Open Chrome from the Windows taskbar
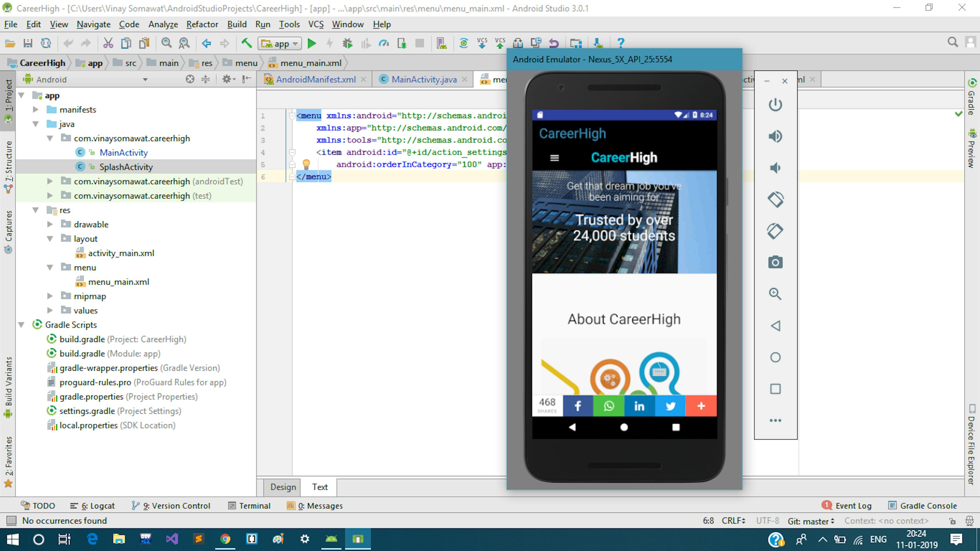Image resolution: width=980 pixels, height=551 pixels. point(225,539)
